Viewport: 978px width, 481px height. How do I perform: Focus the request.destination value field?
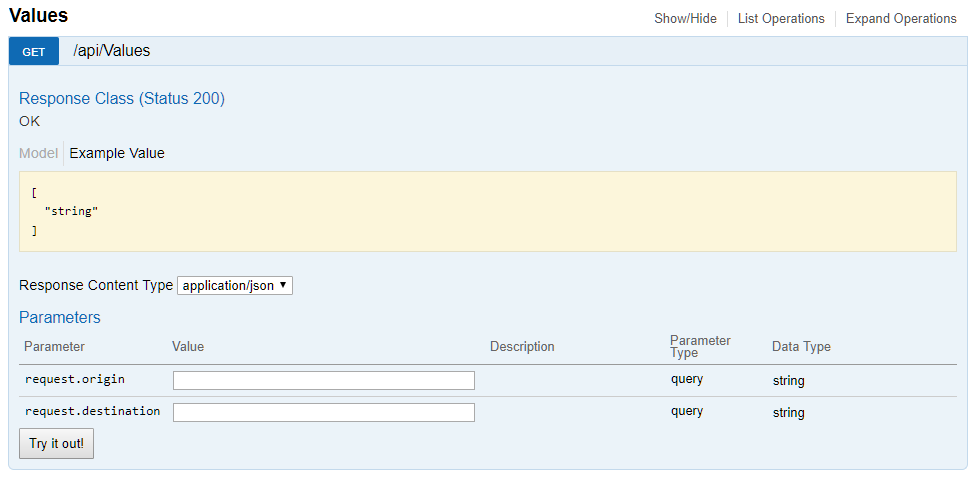(324, 412)
